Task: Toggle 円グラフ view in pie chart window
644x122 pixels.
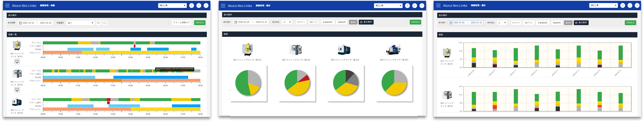Action: pos(301,22)
